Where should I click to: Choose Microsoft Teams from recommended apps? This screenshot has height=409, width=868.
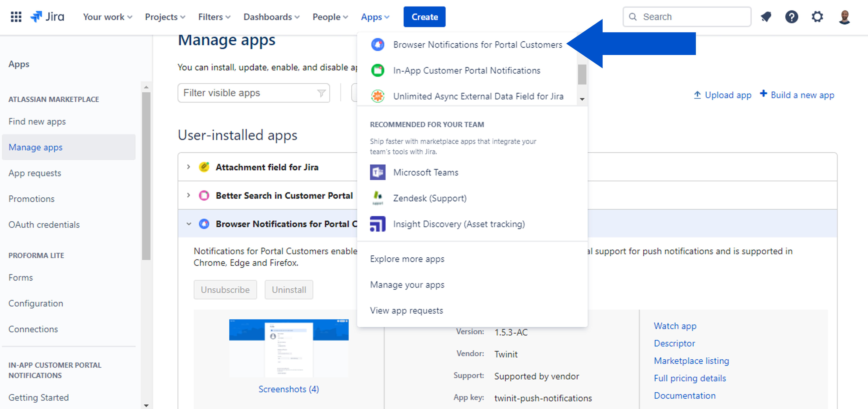point(472,172)
